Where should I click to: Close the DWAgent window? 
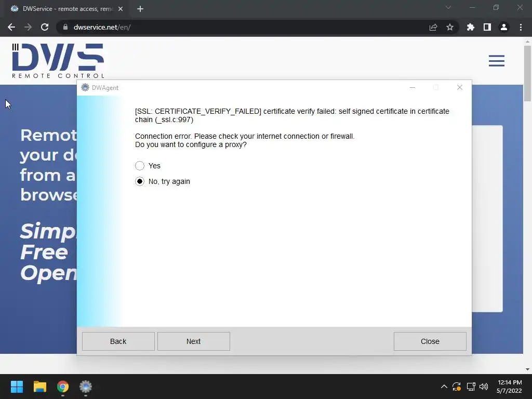(x=459, y=87)
